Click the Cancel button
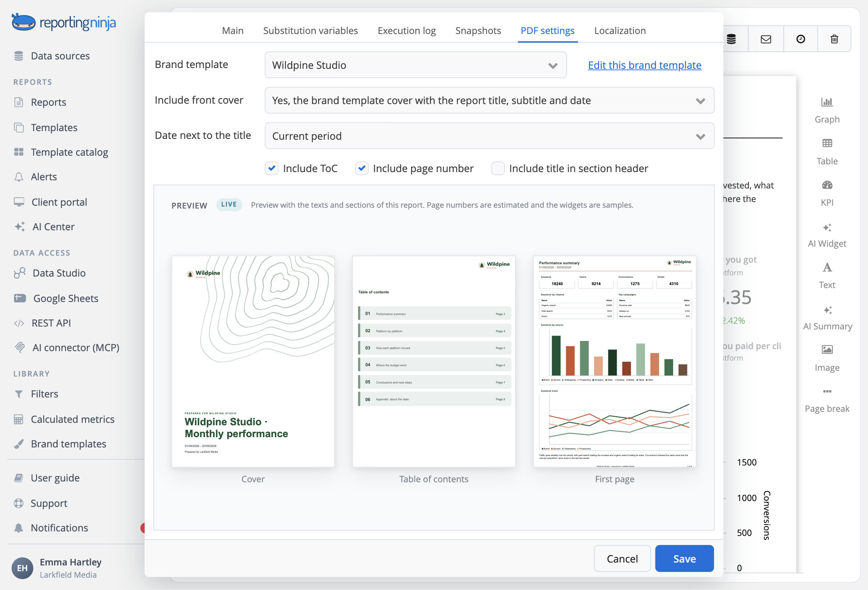The height and width of the screenshot is (590, 868). click(x=622, y=558)
